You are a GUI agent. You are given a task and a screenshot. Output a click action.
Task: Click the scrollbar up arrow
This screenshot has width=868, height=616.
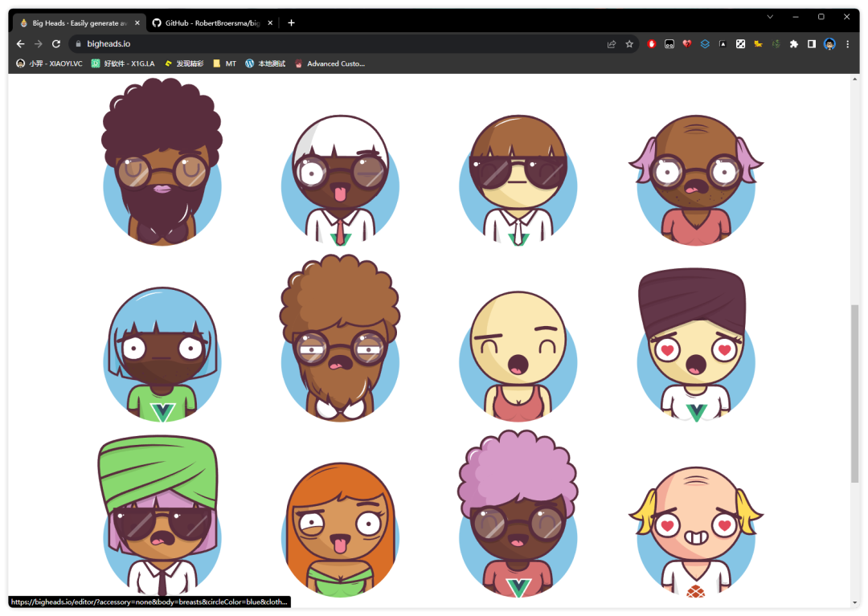coord(854,80)
